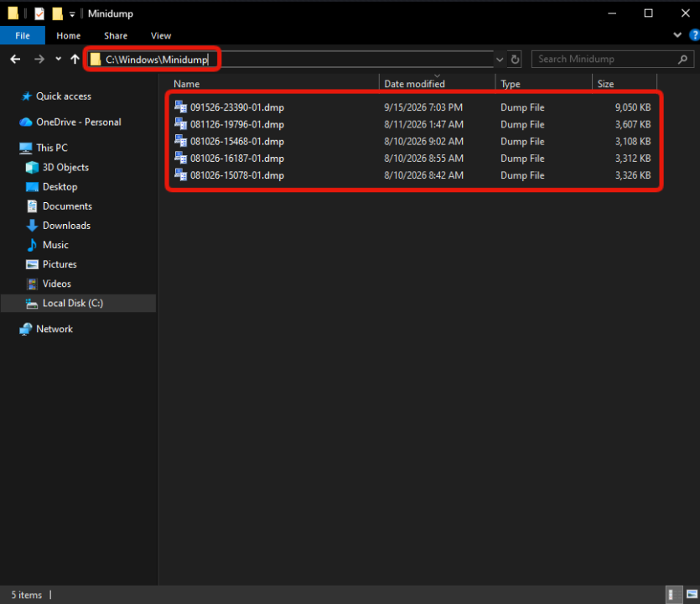Open Music in the navigation pane

[x=55, y=245]
